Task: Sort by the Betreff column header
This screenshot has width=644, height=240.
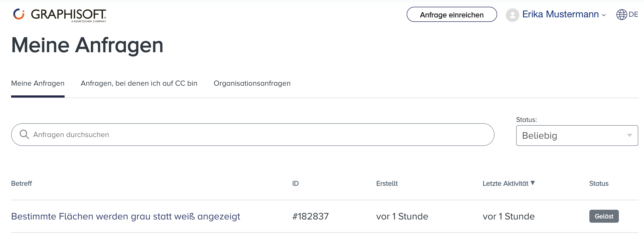Action: pyautogui.click(x=21, y=184)
